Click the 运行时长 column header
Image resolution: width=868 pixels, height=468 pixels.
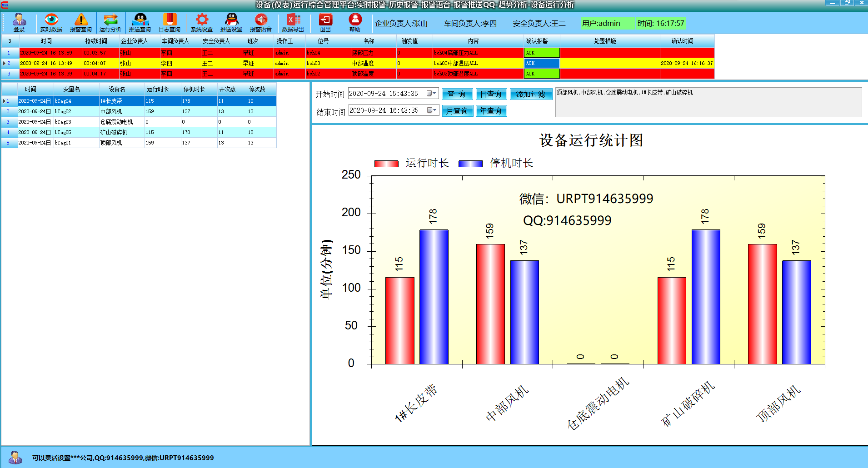click(x=158, y=89)
